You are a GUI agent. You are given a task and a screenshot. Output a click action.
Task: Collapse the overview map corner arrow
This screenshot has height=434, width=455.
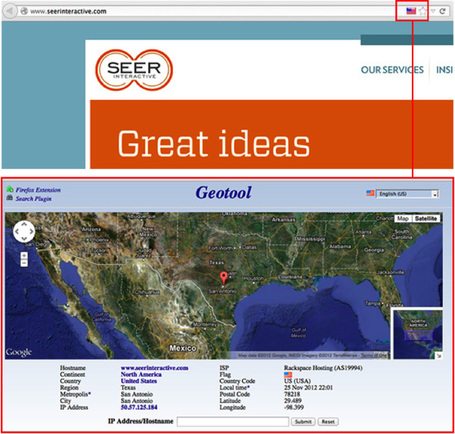click(x=439, y=356)
